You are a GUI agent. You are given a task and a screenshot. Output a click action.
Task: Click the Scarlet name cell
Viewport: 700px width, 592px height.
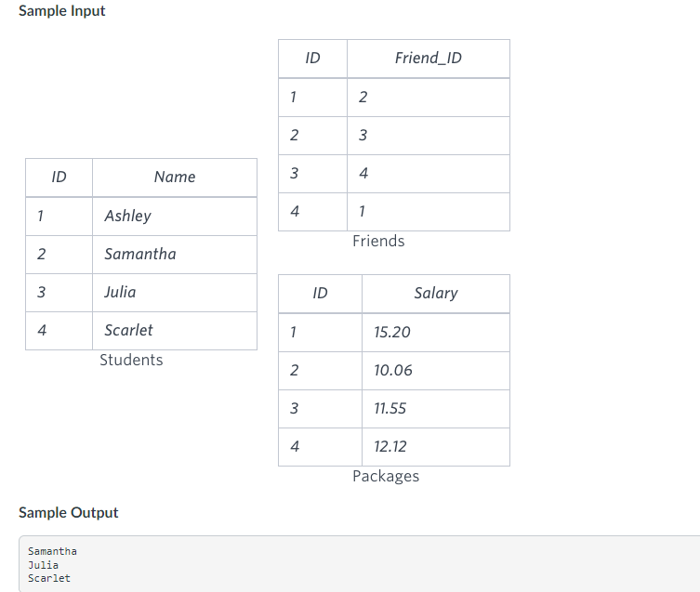click(x=175, y=331)
